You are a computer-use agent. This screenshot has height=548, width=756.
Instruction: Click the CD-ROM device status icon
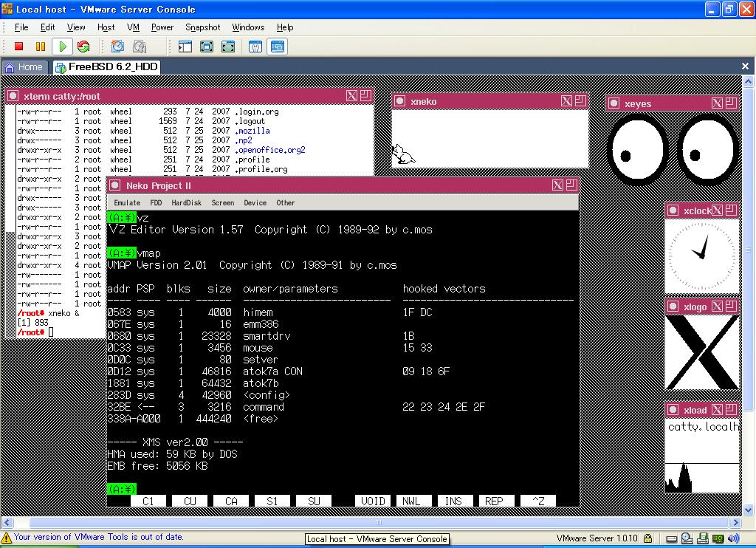click(x=687, y=538)
